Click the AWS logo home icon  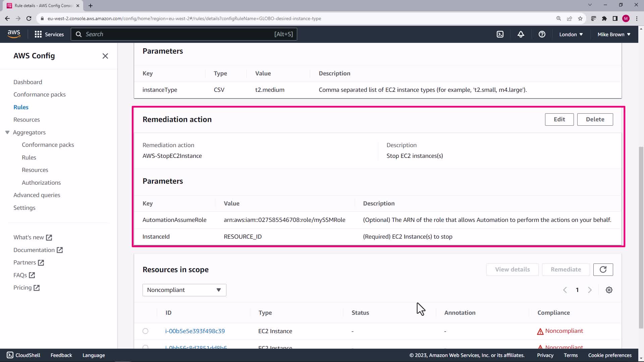coord(14,34)
